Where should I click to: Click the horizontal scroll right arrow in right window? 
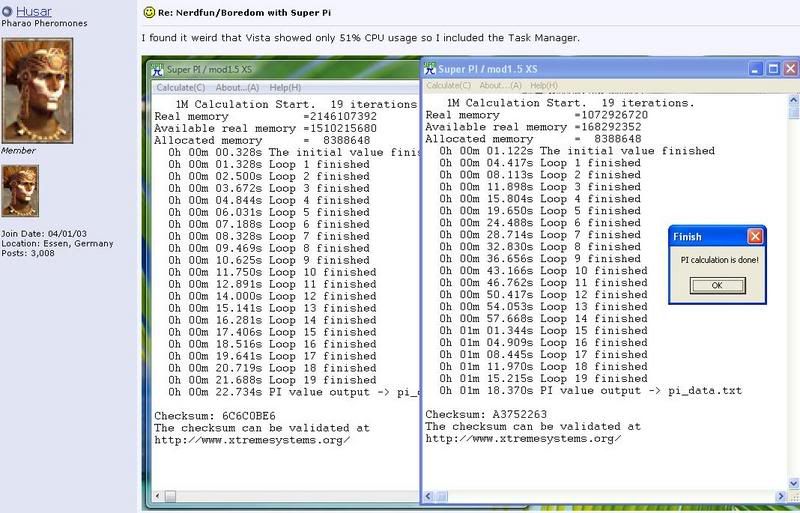(781, 496)
